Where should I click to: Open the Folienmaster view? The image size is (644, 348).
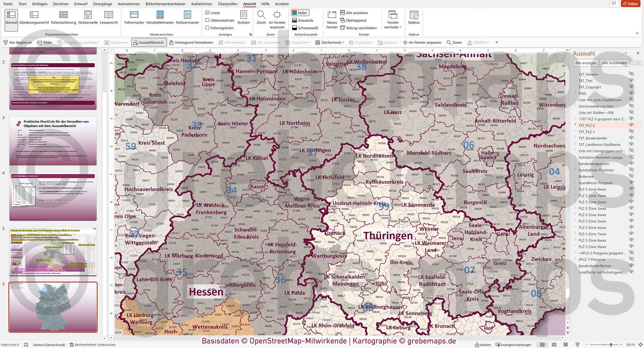[134, 18]
